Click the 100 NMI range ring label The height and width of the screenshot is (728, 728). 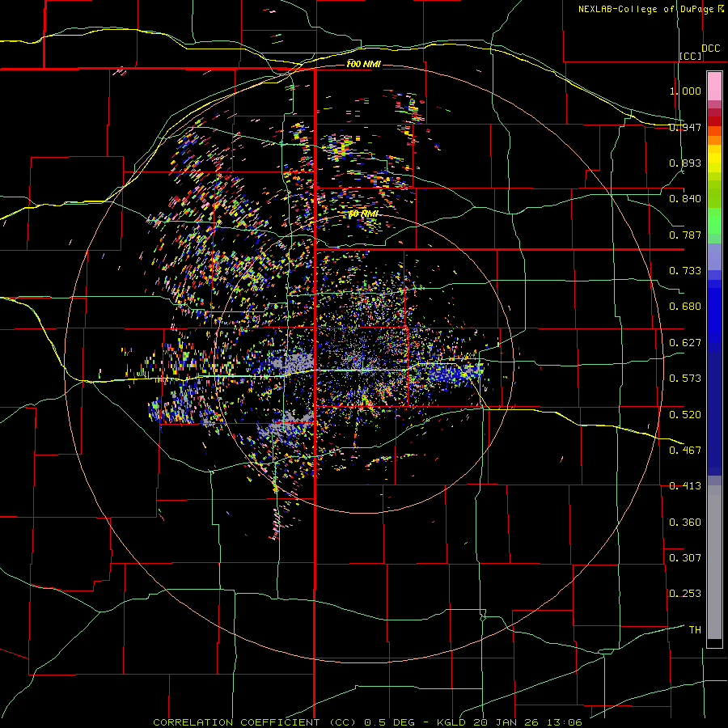click(363, 64)
